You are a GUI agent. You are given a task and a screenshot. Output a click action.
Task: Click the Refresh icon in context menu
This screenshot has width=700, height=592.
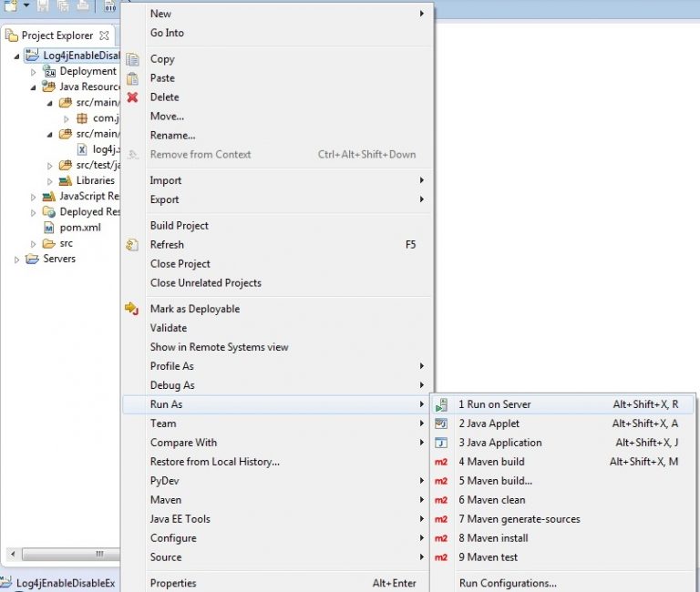tap(132, 244)
